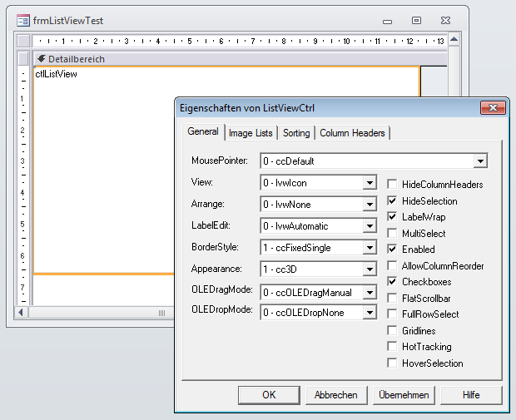Expand the OLEDropMode dropdown
This screenshot has width=516, height=420.
click(x=369, y=314)
